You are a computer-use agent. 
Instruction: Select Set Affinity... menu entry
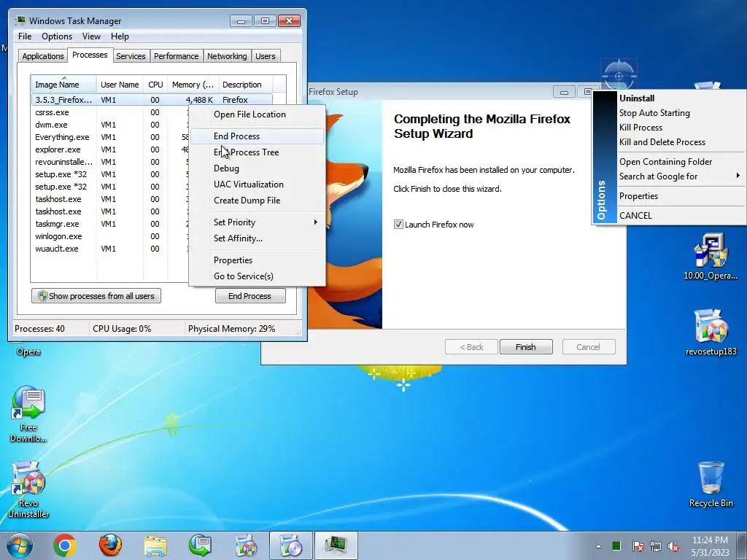258,238
